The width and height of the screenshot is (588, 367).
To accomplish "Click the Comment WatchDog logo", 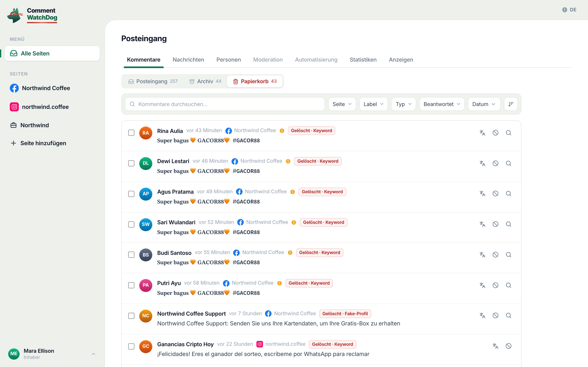I will 32,15.
